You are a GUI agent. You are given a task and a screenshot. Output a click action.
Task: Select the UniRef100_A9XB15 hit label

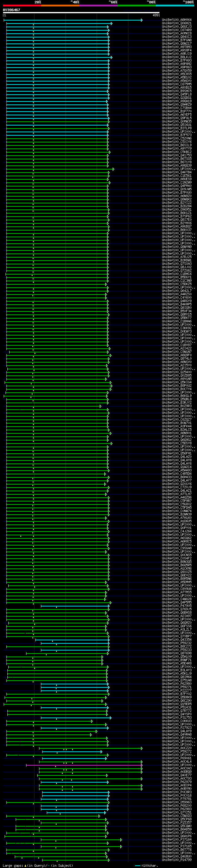click(177, 88)
